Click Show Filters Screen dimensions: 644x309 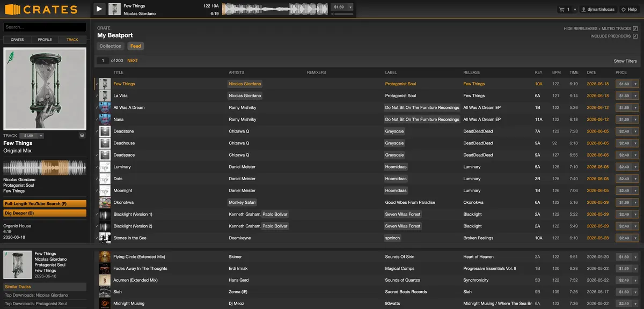(x=625, y=61)
